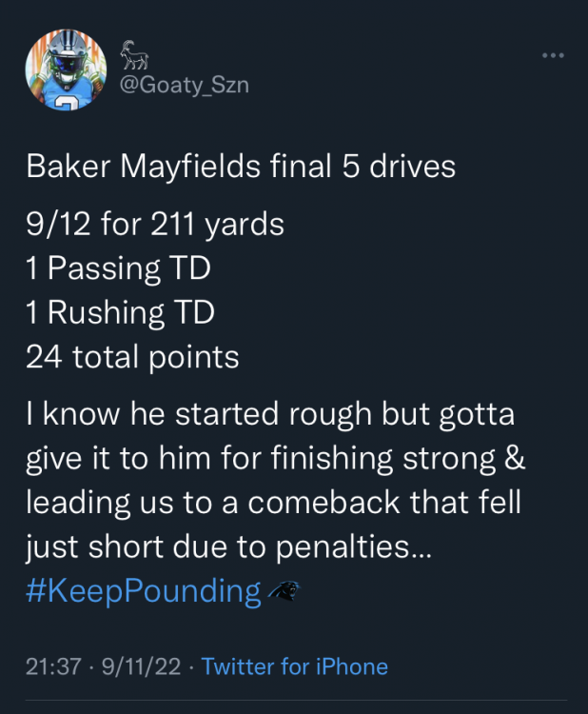Click the Twitter for iPhone source link
The image size is (588, 714).
click(294, 666)
